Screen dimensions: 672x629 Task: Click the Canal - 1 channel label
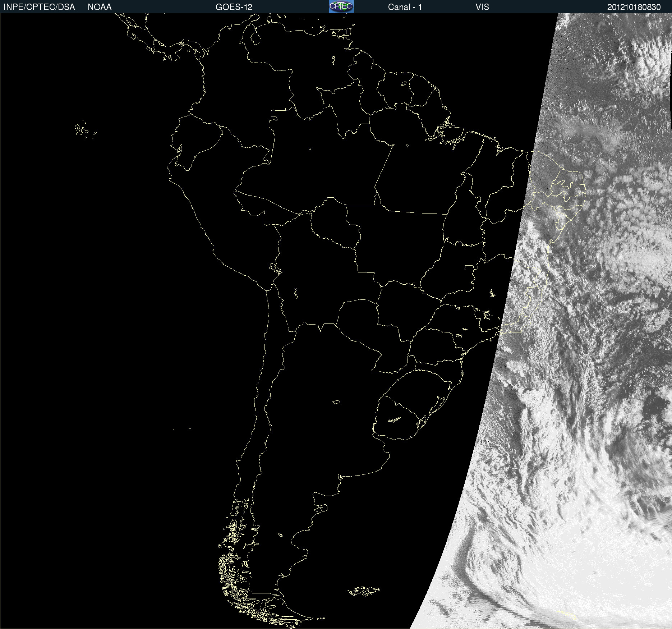pos(405,7)
